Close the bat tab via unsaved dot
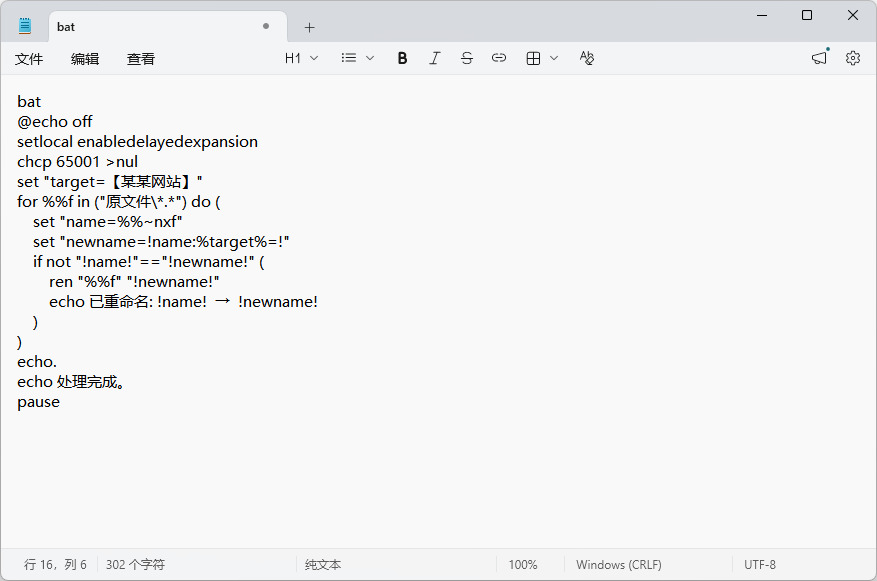This screenshot has height=581, width=877. point(266,26)
